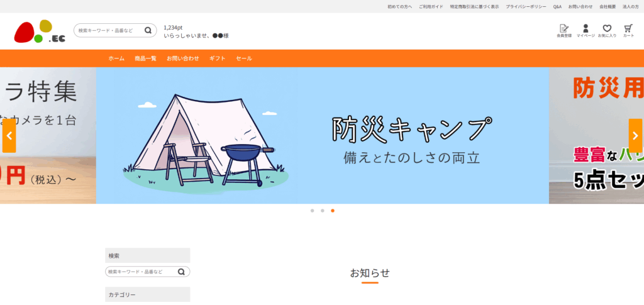Go to ギフト in orange navigation
Screen dimensions: 644x305
pos(217,58)
